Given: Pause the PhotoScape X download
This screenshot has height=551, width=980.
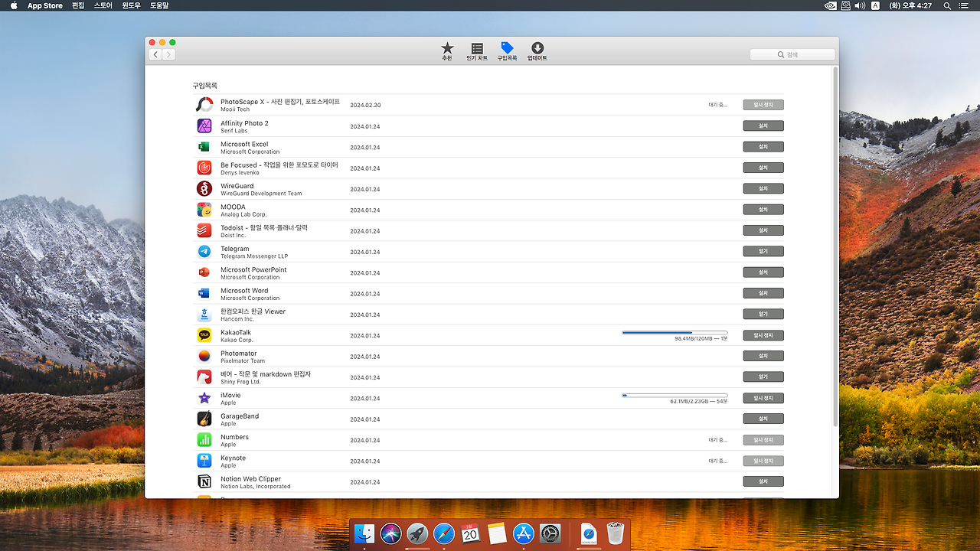Looking at the screenshot, I should pyautogui.click(x=763, y=105).
